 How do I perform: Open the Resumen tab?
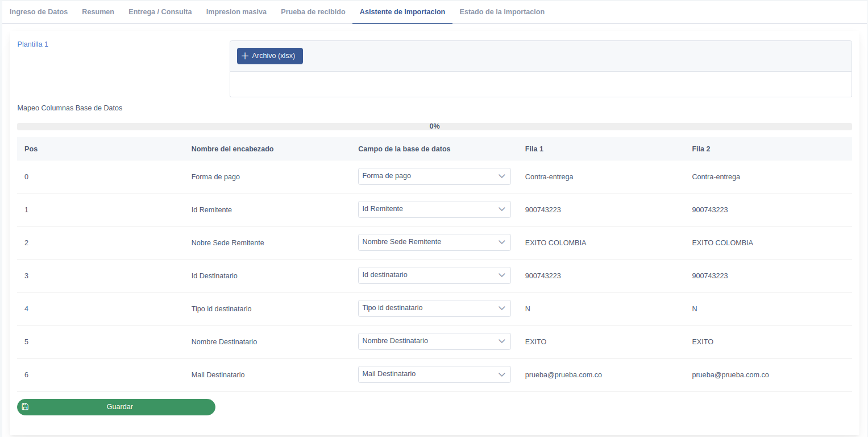(98, 12)
